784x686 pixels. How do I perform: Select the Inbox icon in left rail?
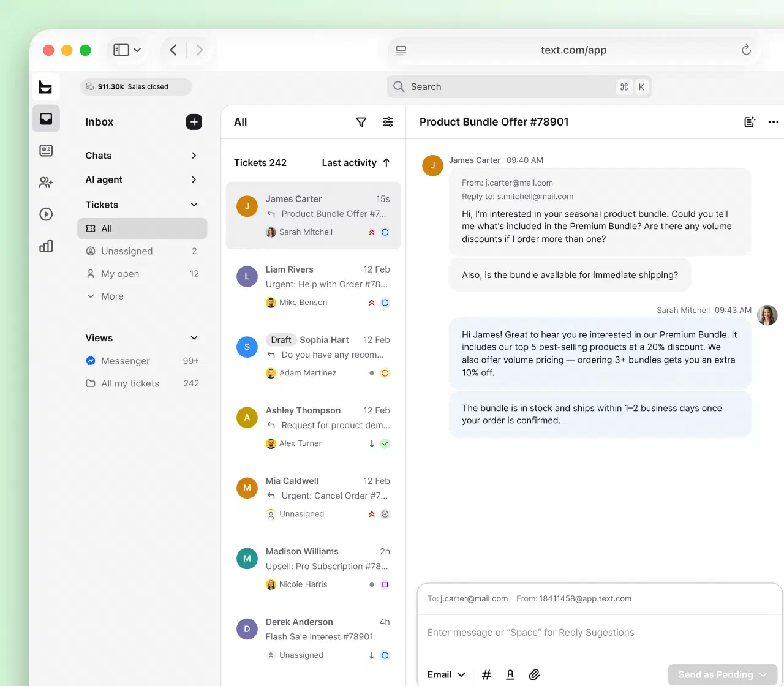click(46, 119)
